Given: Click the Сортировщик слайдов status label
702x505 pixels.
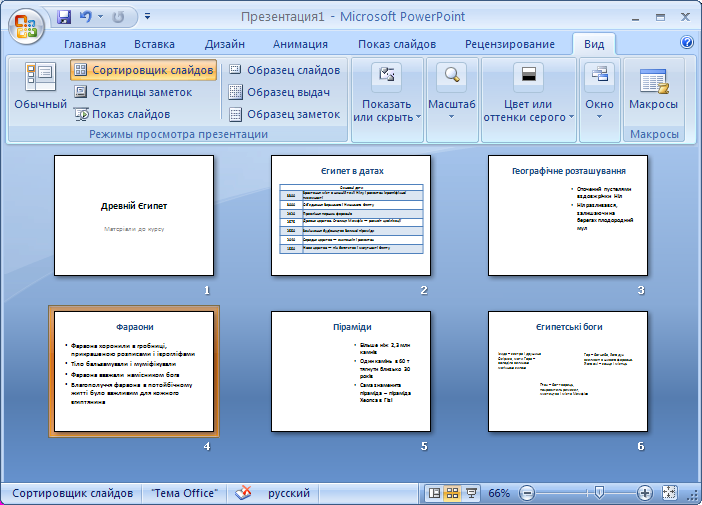Looking at the screenshot, I should pos(73,493).
